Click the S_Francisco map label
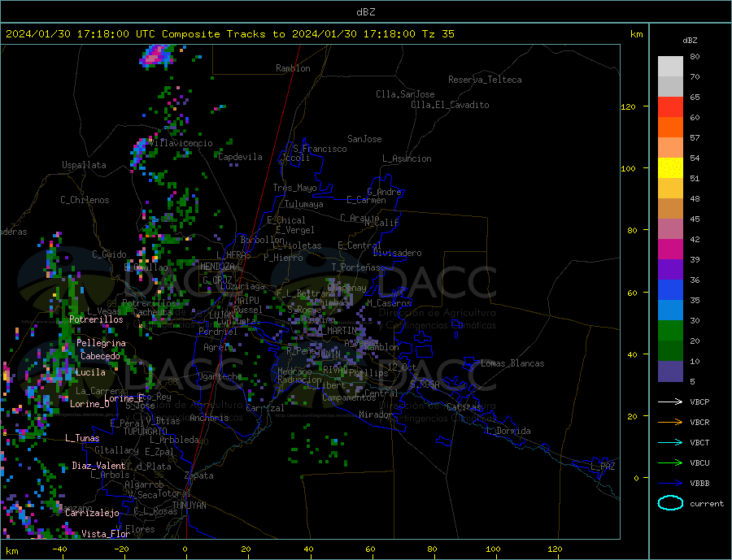 tap(320, 149)
